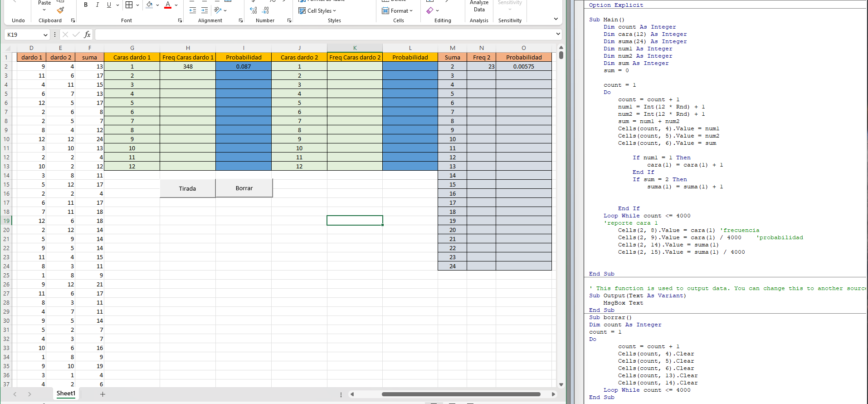This screenshot has width=868, height=404.
Task: Click the Decrease Indent icon
Action: [193, 10]
